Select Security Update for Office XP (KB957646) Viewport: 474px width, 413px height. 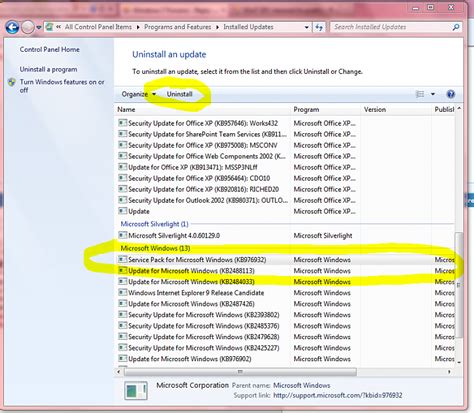pyautogui.click(x=203, y=123)
